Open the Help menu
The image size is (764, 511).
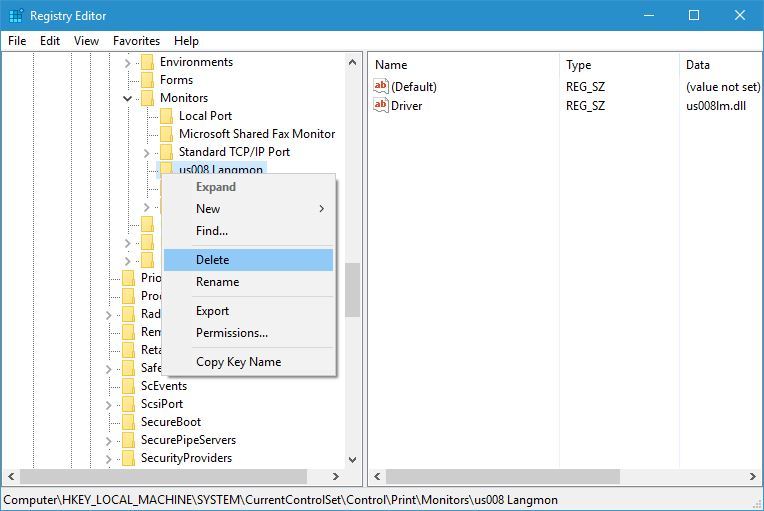186,41
